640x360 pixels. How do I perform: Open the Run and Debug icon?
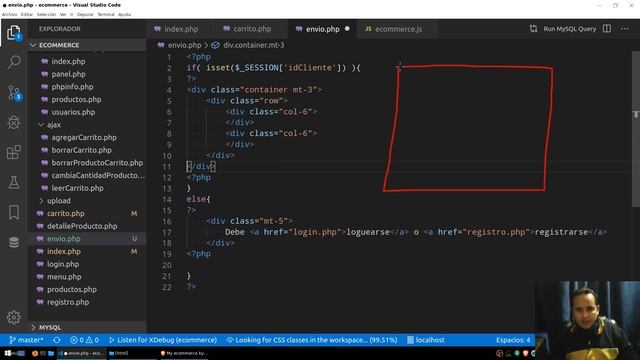point(14,122)
